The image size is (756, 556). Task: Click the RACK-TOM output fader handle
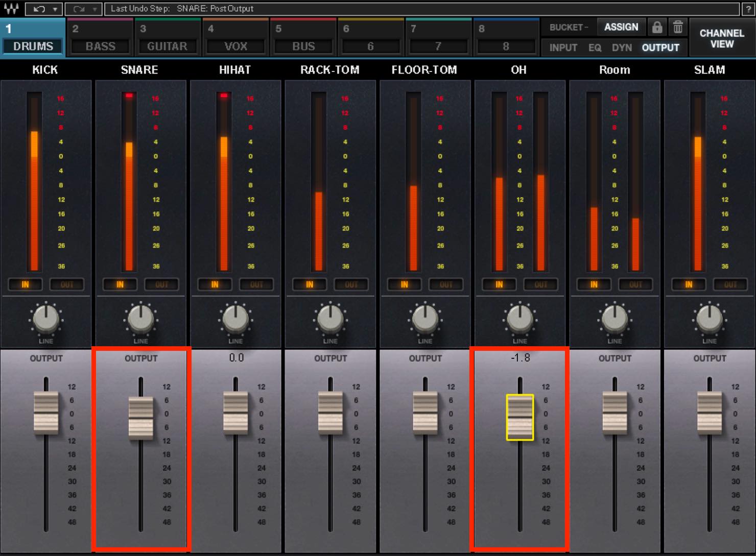pos(330,413)
